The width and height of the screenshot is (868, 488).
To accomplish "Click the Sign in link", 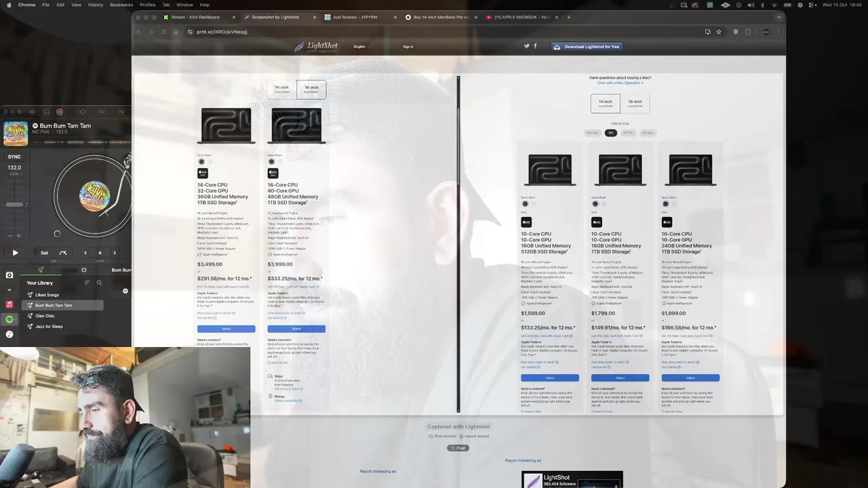I will click(408, 47).
